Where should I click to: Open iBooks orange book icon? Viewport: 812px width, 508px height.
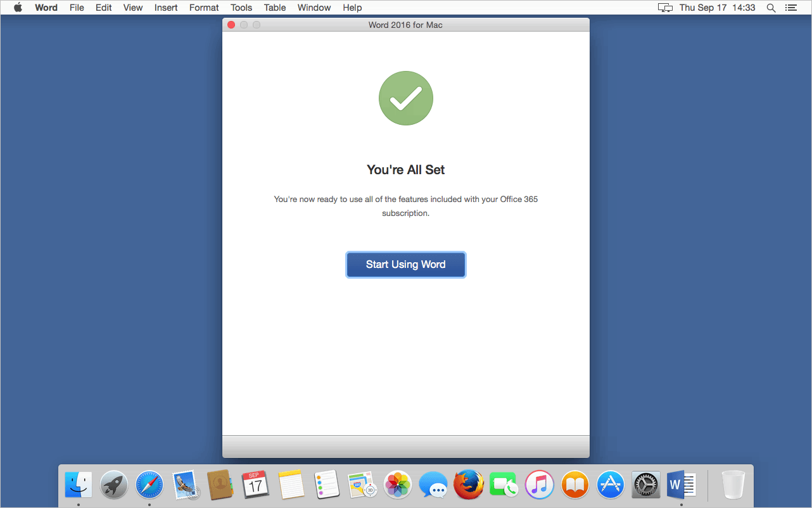tap(575, 485)
